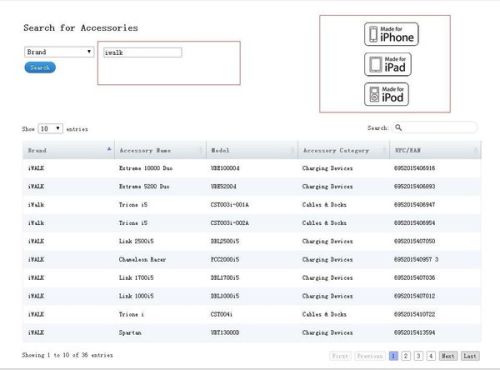Go to results page 2

click(x=406, y=356)
